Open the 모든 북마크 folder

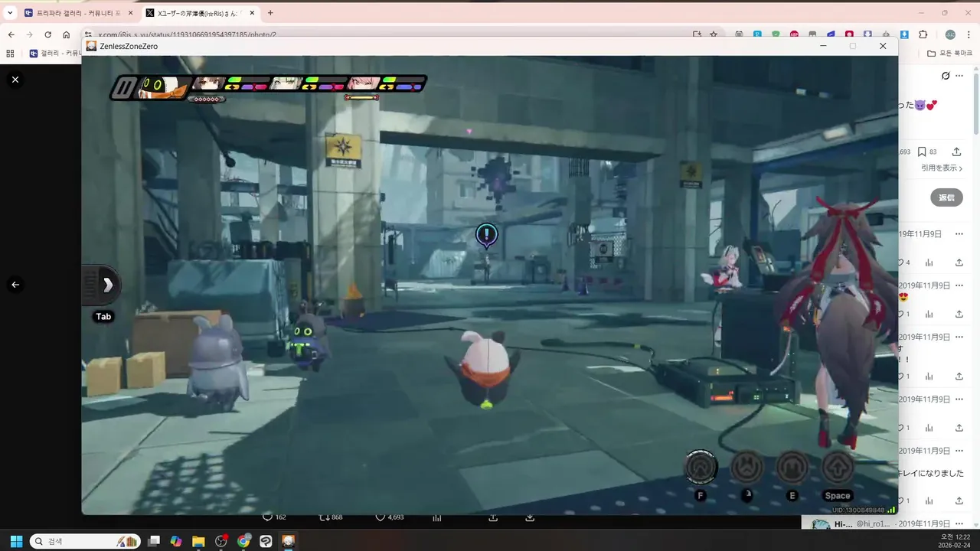pyautogui.click(x=949, y=54)
